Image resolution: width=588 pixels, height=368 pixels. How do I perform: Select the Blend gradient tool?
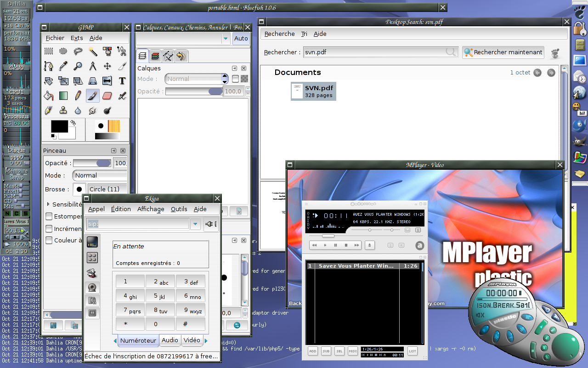coord(63,96)
